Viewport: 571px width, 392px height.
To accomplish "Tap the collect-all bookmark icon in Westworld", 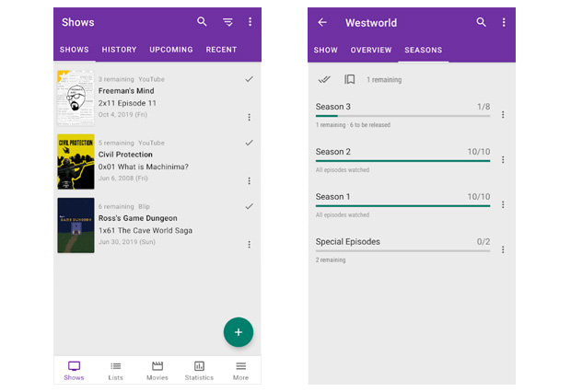I will tap(350, 79).
